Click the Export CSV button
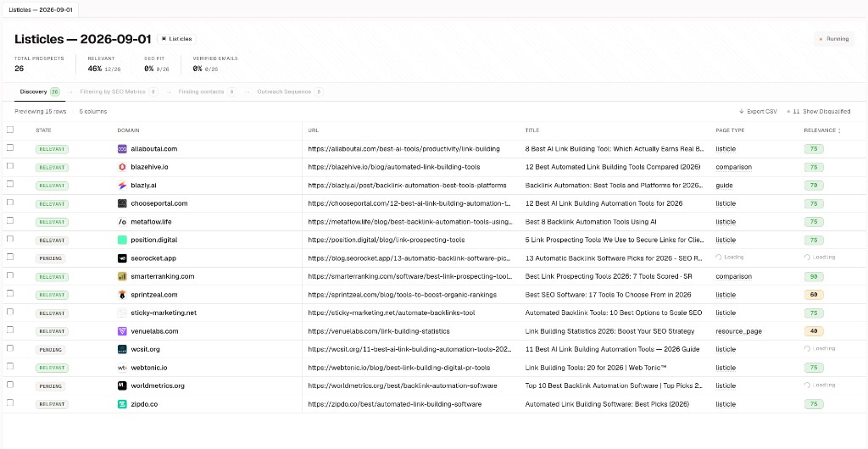868x449 pixels. point(758,111)
